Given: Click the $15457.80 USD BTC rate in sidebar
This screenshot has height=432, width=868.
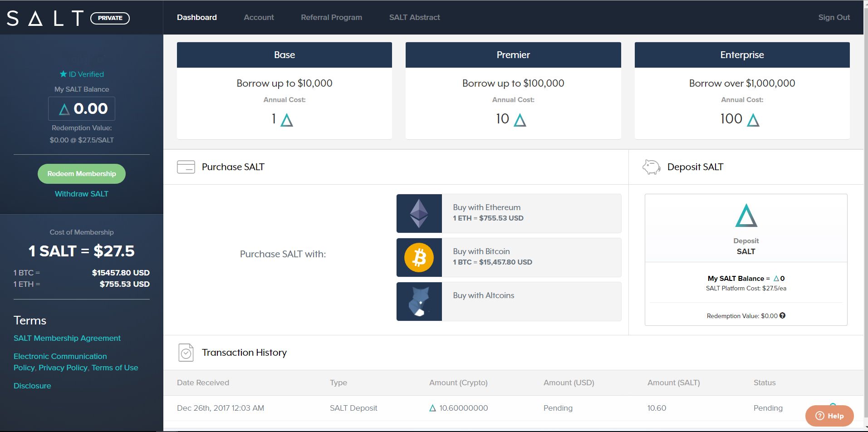Looking at the screenshot, I should [x=121, y=273].
